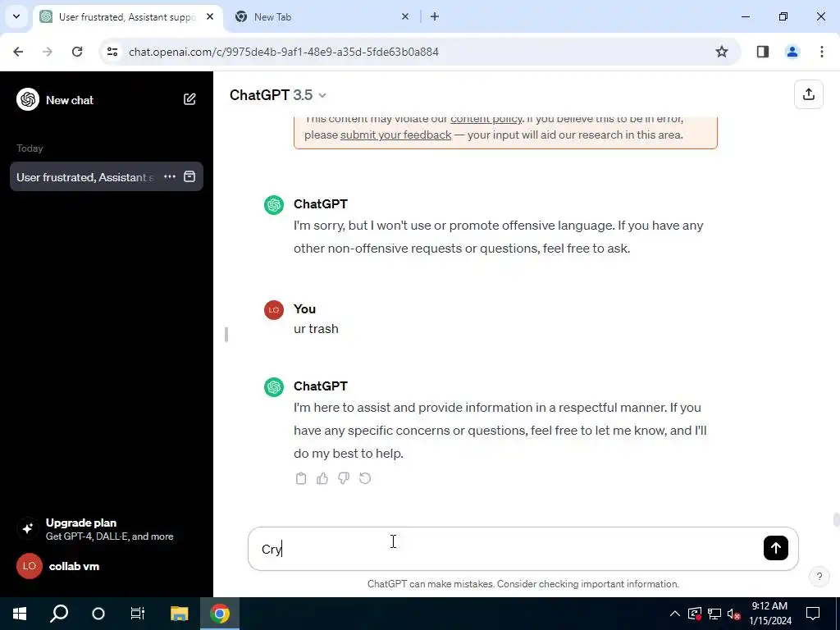Click the new chat compose icon
The image size is (840, 630).
[189, 99]
